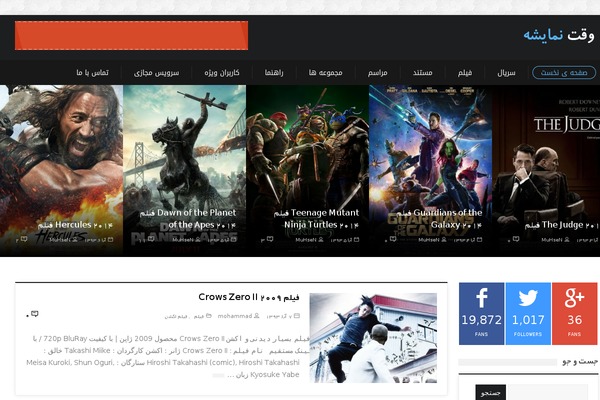Click the comment icon on Crows Zero II post
This screenshot has height=400, width=600.
point(35,314)
